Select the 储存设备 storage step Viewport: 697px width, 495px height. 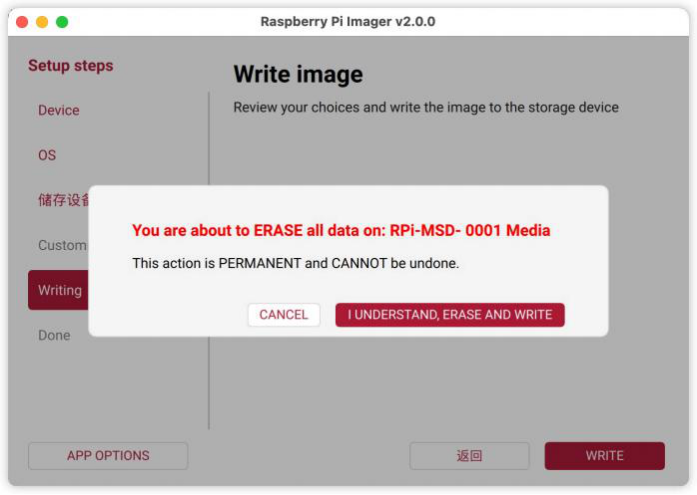click(x=64, y=200)
